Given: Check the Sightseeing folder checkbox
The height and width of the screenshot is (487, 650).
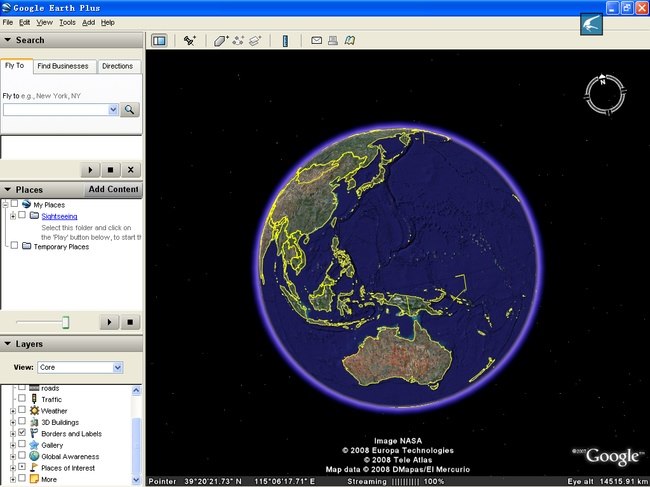Looking at the screenshot, I should pyautogui.click(x=22, y=215).
